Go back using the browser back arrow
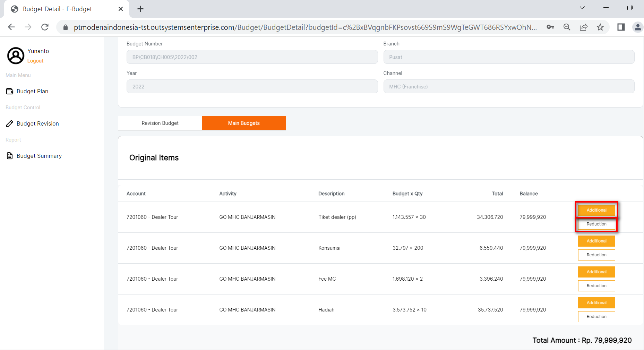Screen dimensions: 644x350 pos(11,27)
